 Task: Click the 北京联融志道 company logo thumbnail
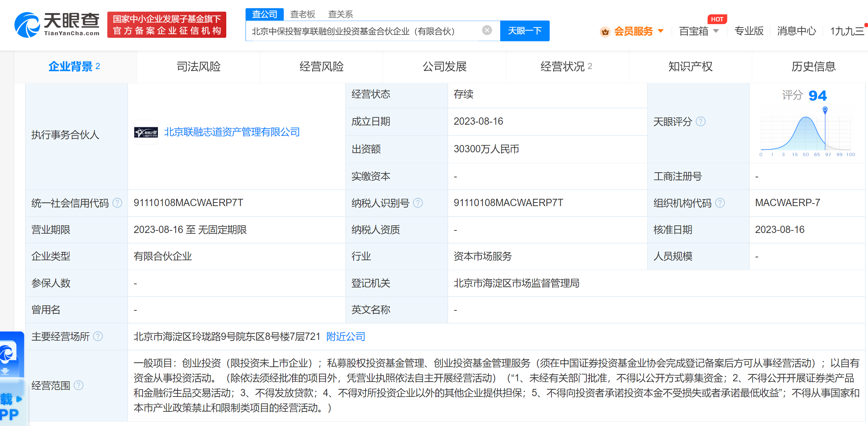coord(146,132)
